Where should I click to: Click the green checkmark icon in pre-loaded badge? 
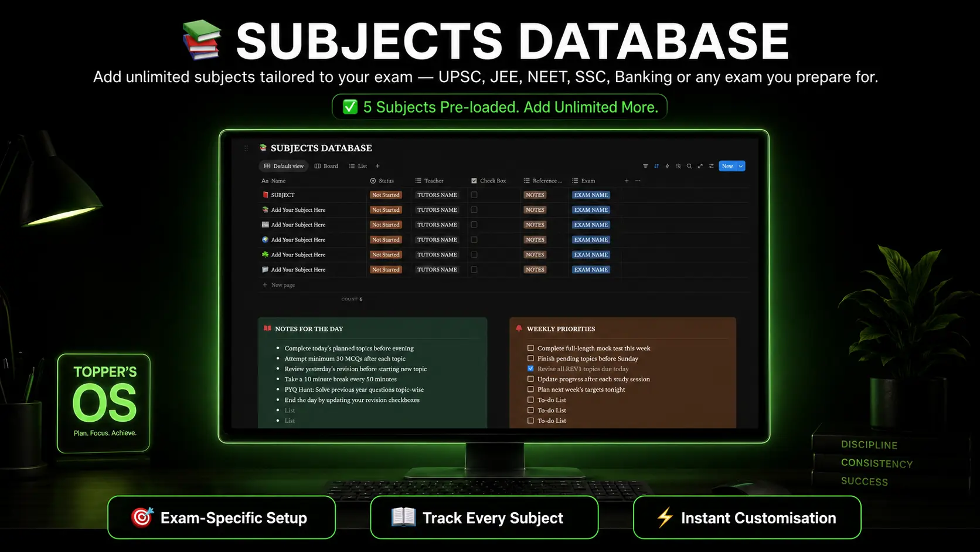pos(350,107)
